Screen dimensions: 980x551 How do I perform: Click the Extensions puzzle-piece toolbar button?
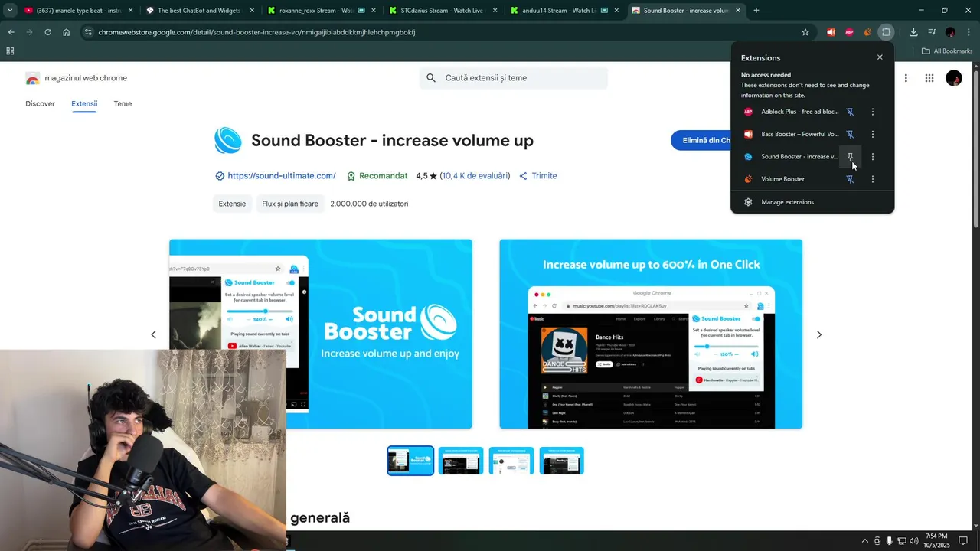(886, 32)
